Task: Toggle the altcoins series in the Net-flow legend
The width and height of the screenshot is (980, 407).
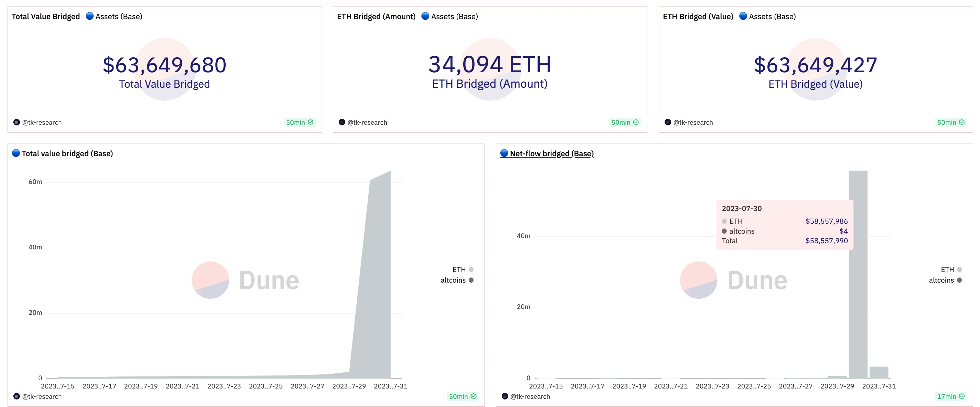Action: (945, 280)
